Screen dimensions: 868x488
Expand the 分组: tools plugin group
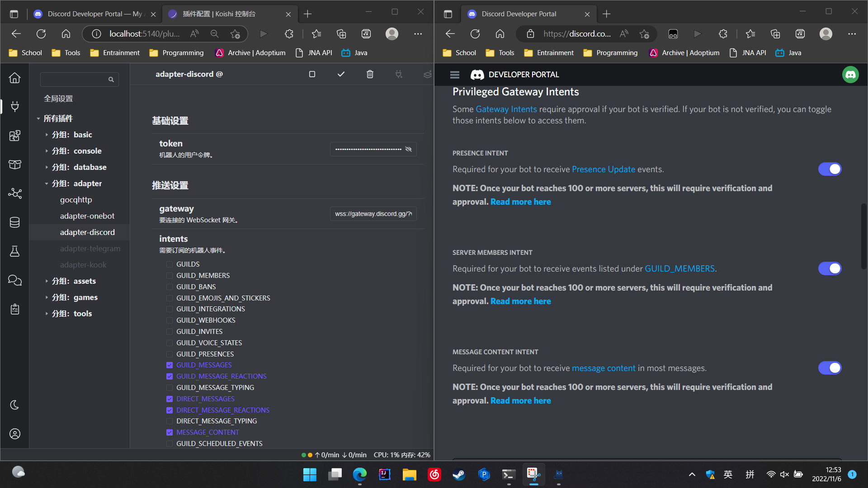click(x=47, y=314)
